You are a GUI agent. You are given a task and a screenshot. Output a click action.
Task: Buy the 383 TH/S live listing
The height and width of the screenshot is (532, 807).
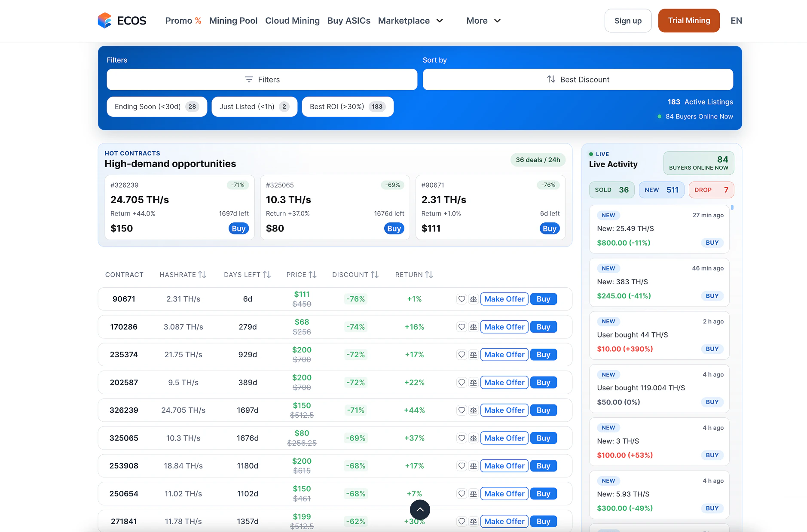712,296
